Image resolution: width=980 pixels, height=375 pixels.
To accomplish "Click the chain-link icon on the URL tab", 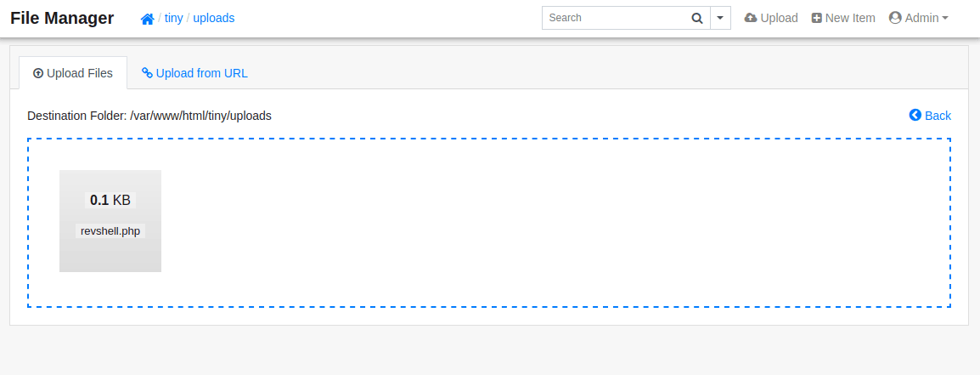I will pyautogui.click(x=147, y=73).
